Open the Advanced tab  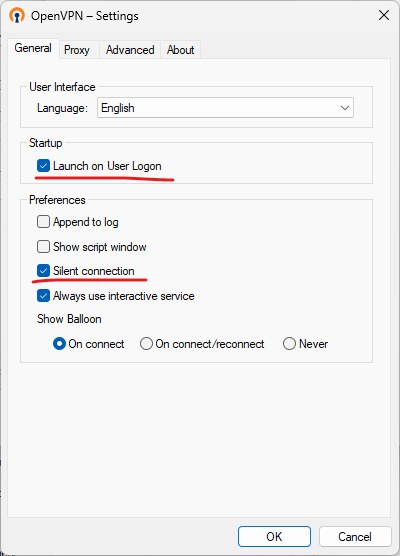point(130,50)
